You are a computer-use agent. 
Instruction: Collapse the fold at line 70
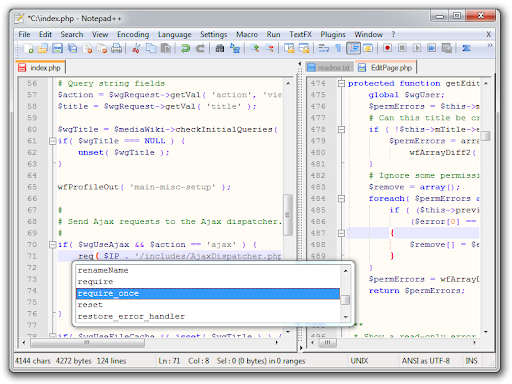pos(52,245)
